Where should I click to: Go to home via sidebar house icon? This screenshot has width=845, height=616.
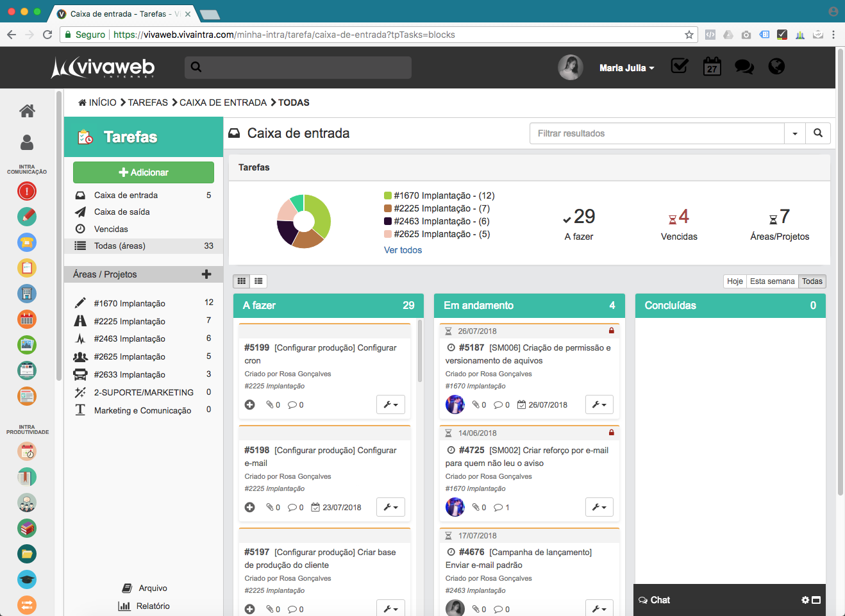(x=27, y=111)
